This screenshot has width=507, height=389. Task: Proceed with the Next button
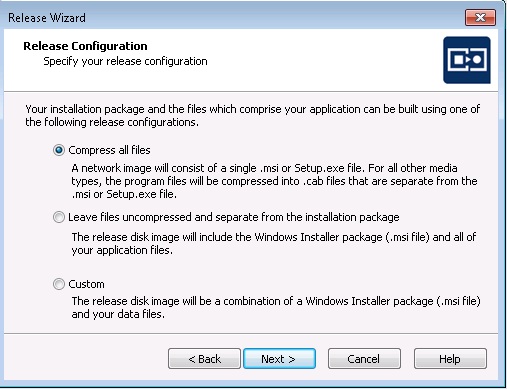click(x=279, y=359)
